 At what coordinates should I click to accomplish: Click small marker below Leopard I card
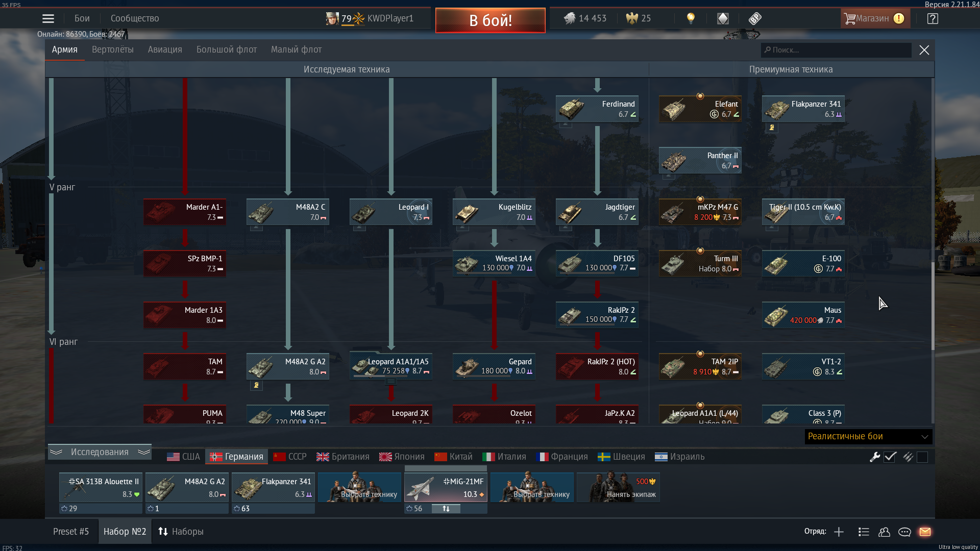(x=359, y=228)
